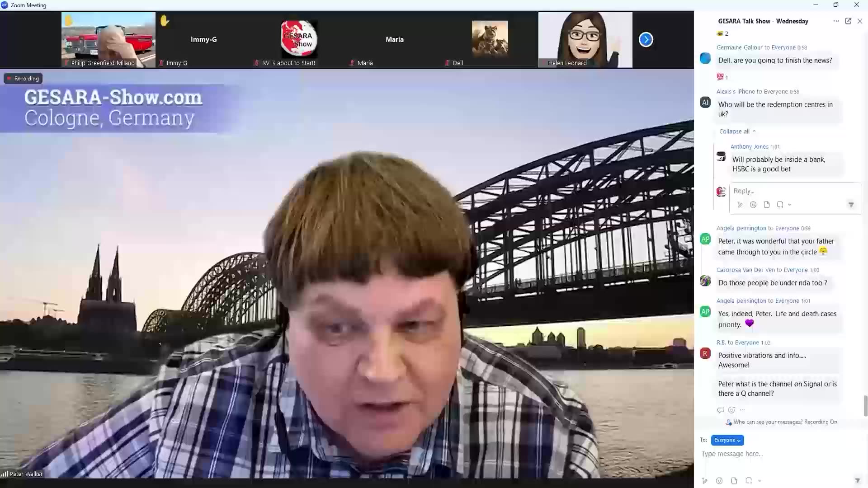Expand screenshot options arrow in reply box
The width and height of the screenshot is (868, 488).
(790, 205)
